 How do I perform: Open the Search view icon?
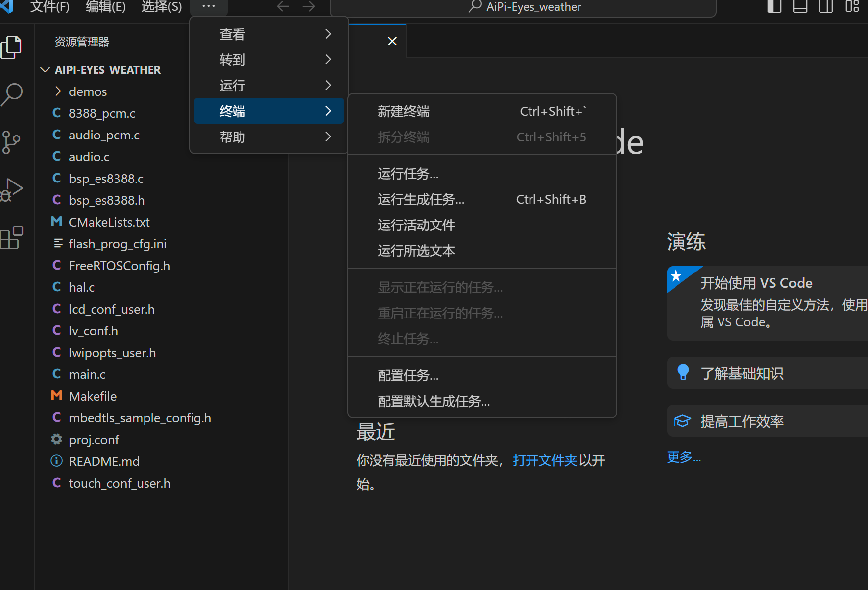12,94
